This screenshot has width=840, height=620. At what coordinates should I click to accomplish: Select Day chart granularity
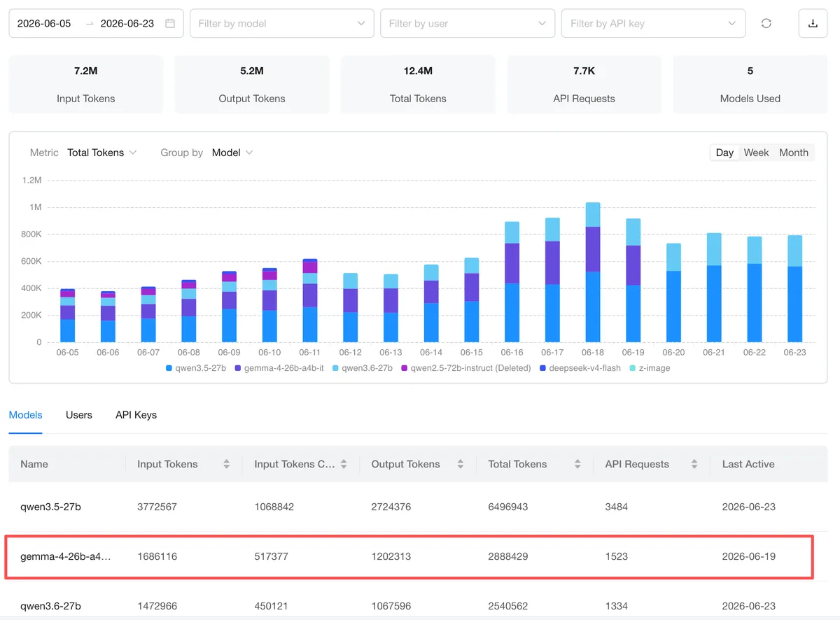pos(724,153)
